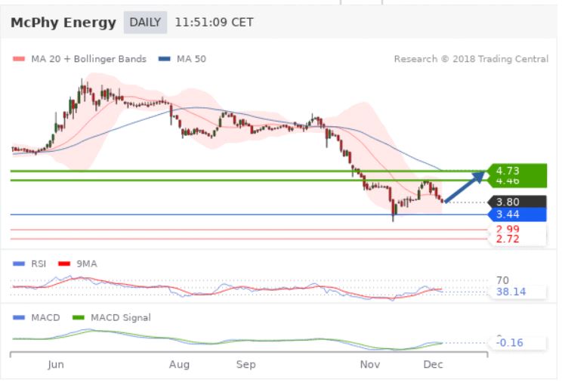565x392 pixels.
Task: Click the MACD Signal green legend swatch
Action: point(79,317)
